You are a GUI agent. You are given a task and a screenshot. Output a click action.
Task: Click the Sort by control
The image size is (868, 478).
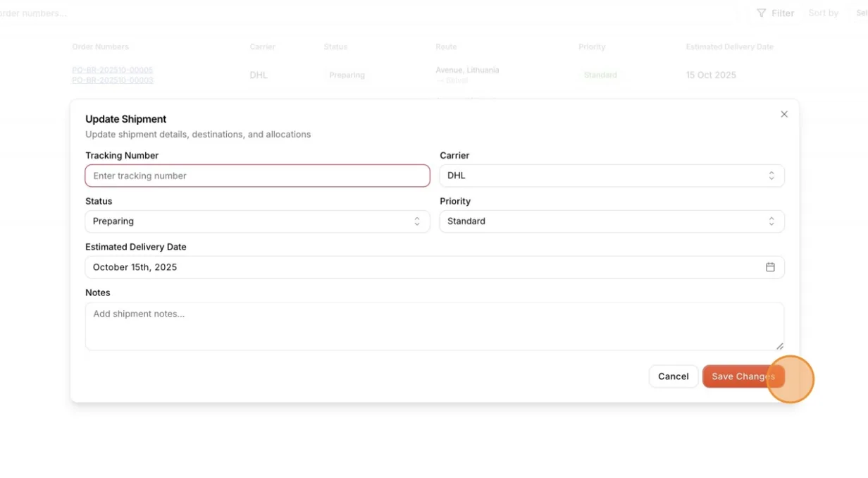(823, 13)
